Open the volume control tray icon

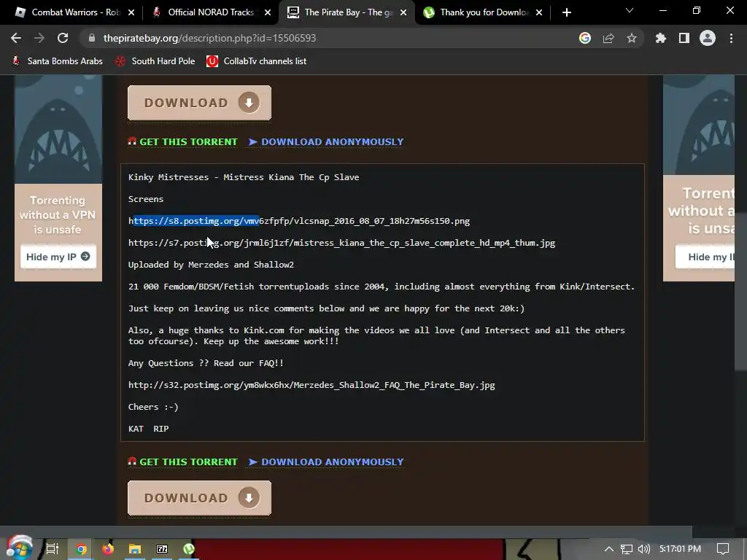(644, 549)
